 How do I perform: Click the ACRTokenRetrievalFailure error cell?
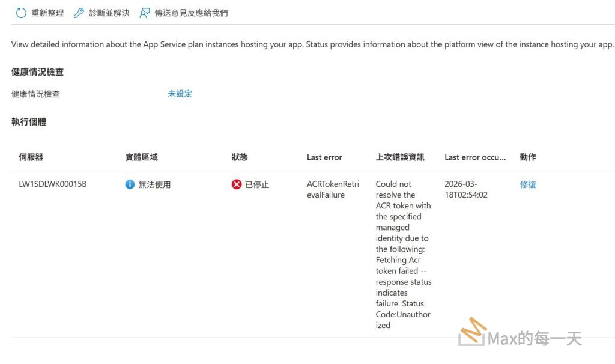(x=333, y=189)
